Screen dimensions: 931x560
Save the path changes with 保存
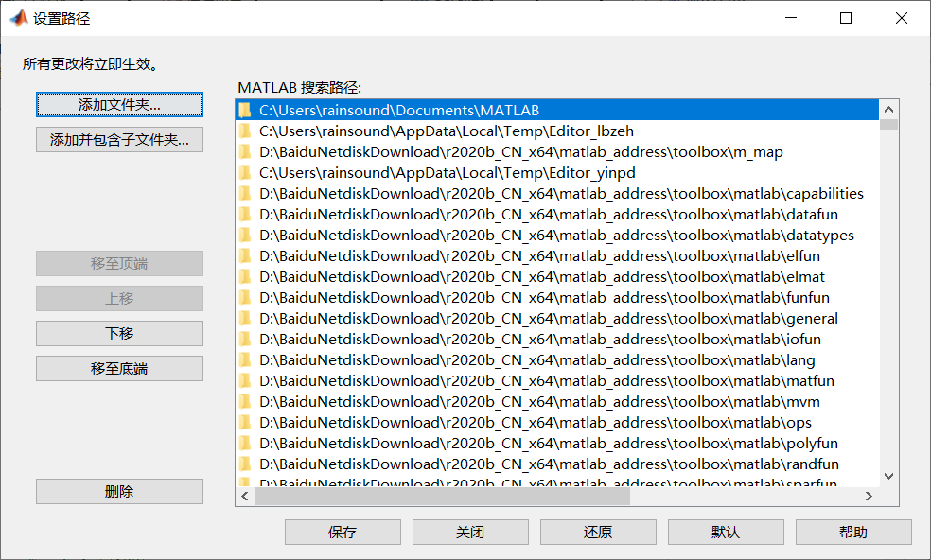point(343,532)
